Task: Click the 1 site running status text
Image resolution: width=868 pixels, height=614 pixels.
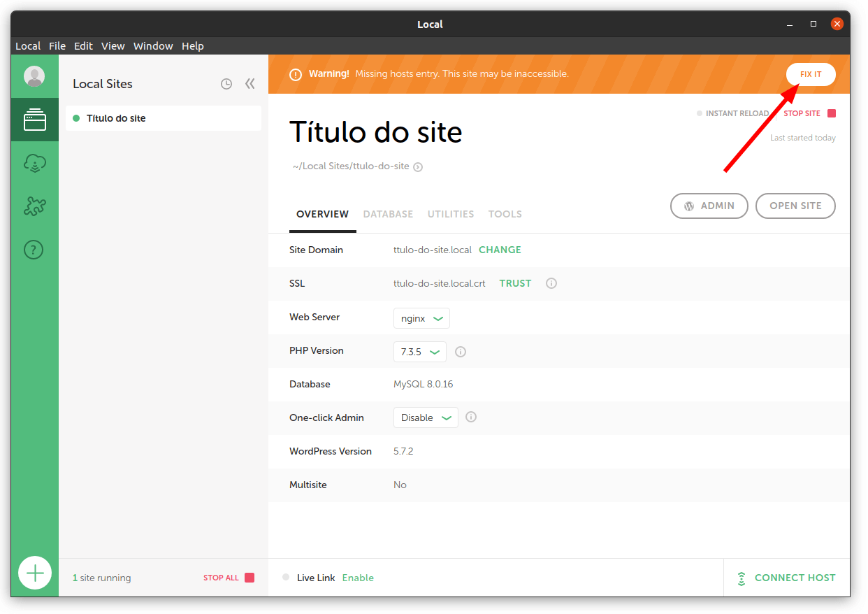Action: coord(101,578)
